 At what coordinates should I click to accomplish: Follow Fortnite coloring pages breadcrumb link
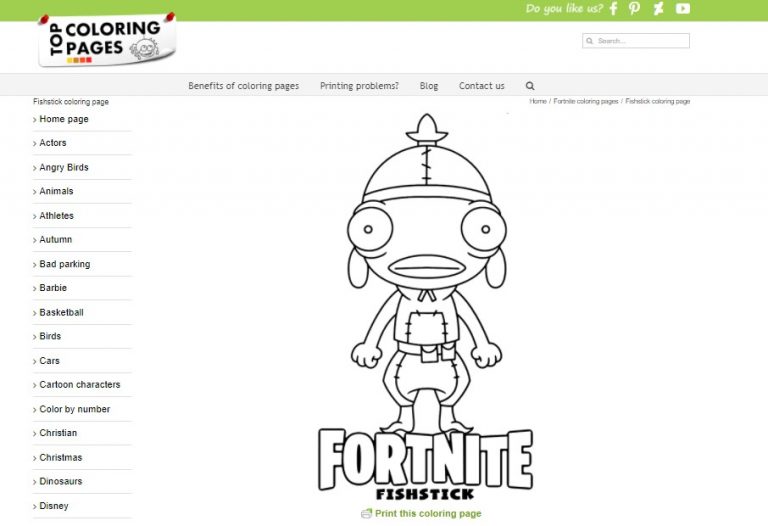click(586, 101)
